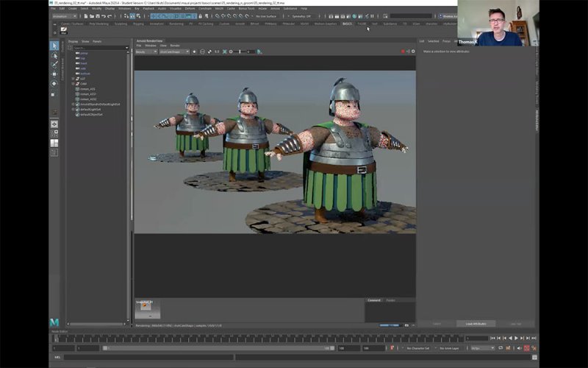
Task: Open the Arnold menu in Maya menu bar
Action: click(275, 8)
